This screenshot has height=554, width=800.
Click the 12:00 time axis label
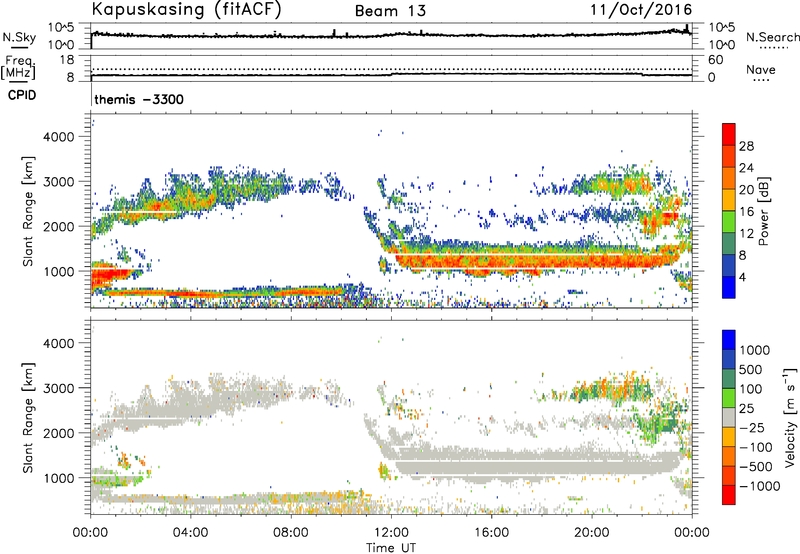tap(391, 533)
